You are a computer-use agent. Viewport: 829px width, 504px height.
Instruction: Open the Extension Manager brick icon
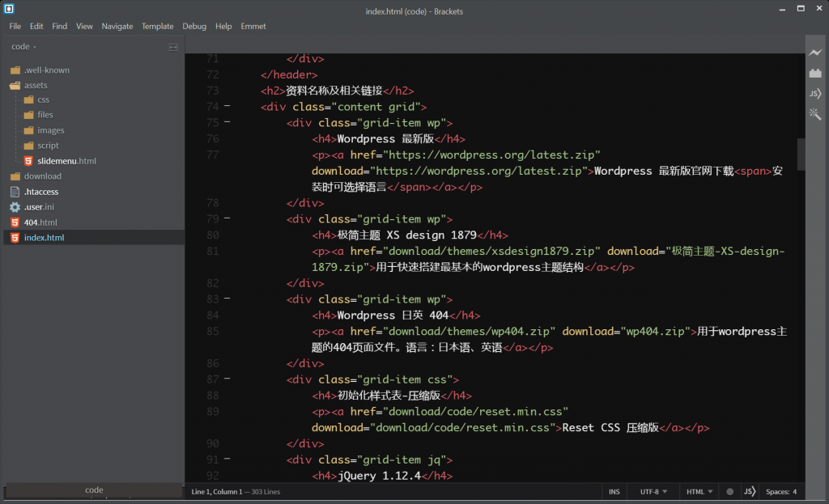coord(815,73)
